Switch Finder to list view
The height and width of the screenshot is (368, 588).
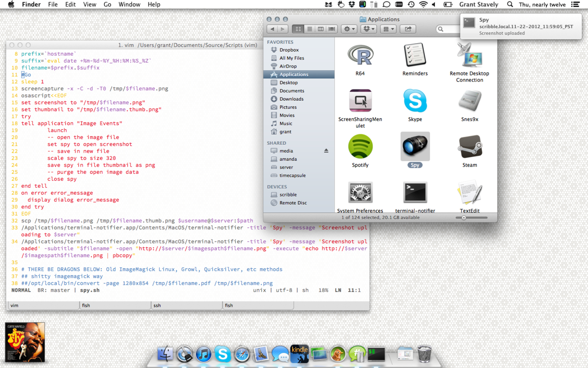tap(310, 29)
